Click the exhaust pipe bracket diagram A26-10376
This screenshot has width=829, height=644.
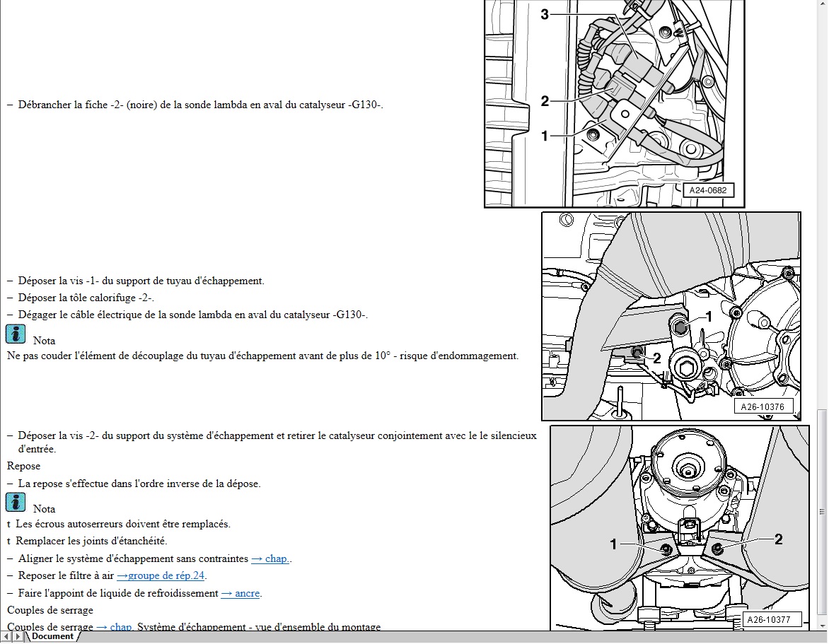[x=671, y=316]
